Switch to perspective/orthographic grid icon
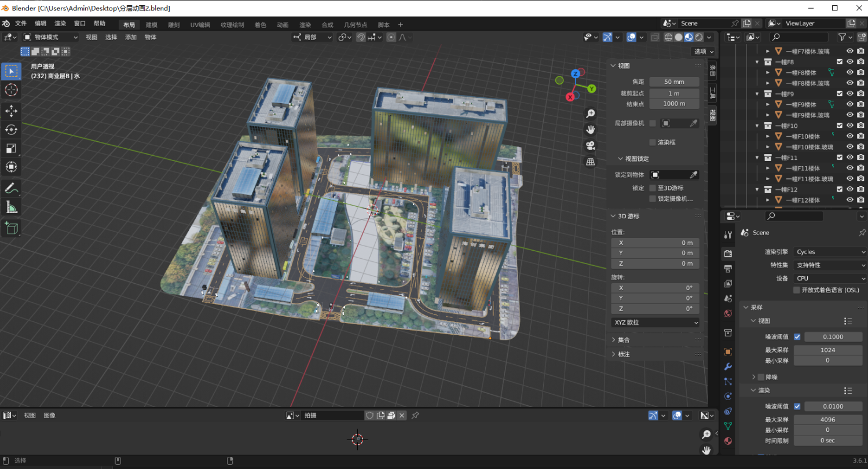The image size is (868, 469). 591,162
